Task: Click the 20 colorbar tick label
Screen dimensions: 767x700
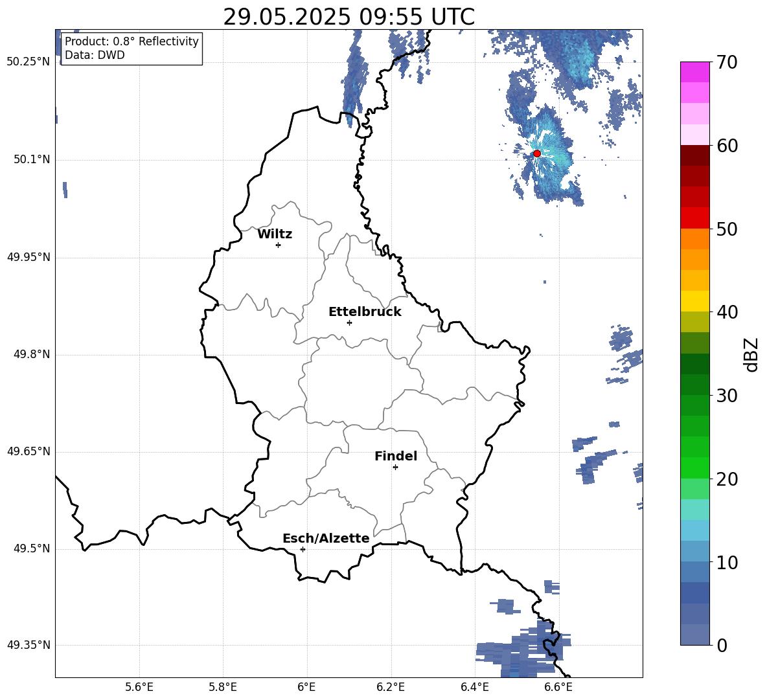Action: (727, 479)
